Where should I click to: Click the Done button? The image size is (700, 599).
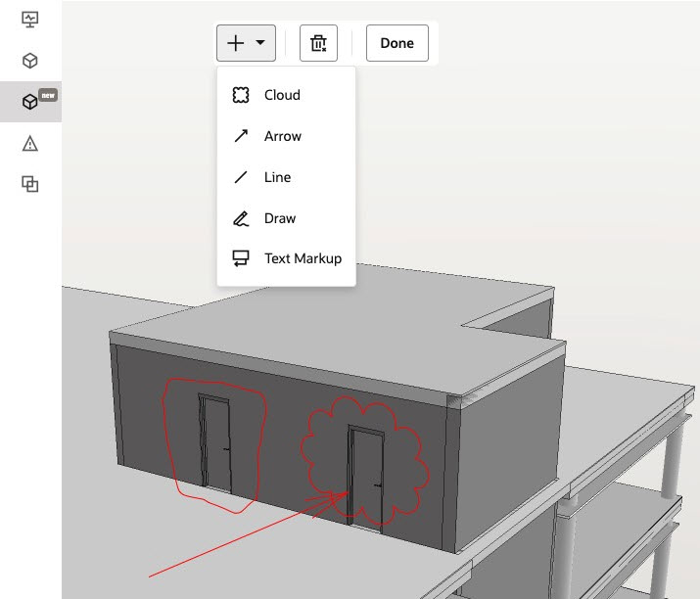(397, 43)
